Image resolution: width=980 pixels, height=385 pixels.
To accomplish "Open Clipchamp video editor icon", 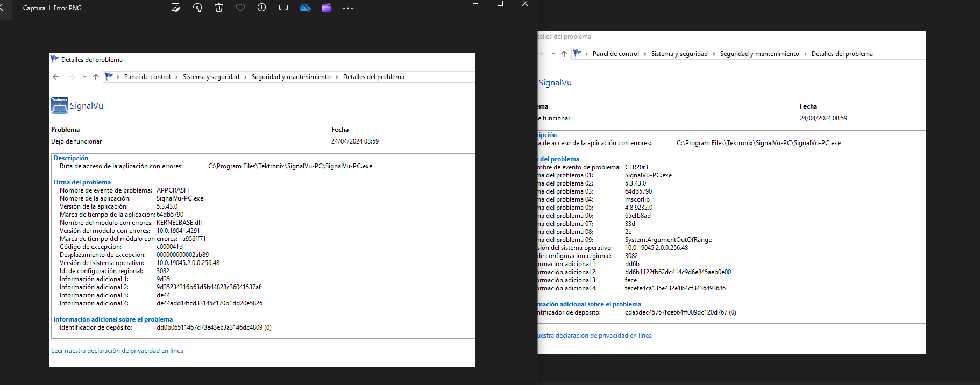I will [326, 8].
